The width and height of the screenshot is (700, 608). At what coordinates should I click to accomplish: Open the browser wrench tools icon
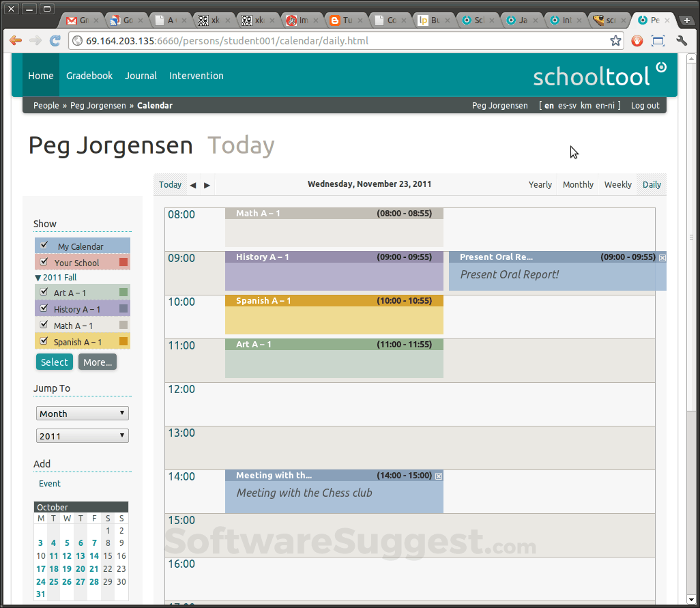pyautogui.click(x=680, y=40)
